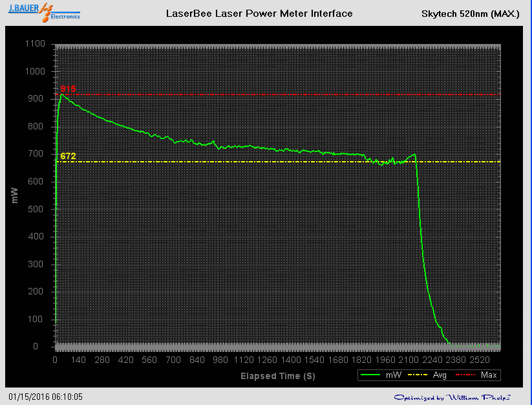Click the LaserBee Laser Power Meter Interface title
532x405 pixels.
(x=259, y=13)
